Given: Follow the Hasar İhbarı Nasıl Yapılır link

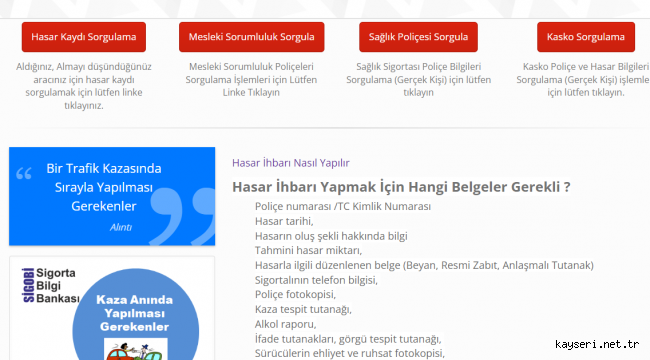Looking at the screenshot, I should (291, 163).
